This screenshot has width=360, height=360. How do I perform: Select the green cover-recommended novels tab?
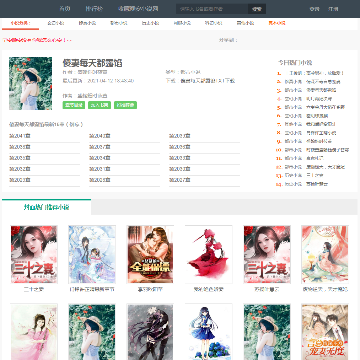pyautogui.click(x=46, y=207)
